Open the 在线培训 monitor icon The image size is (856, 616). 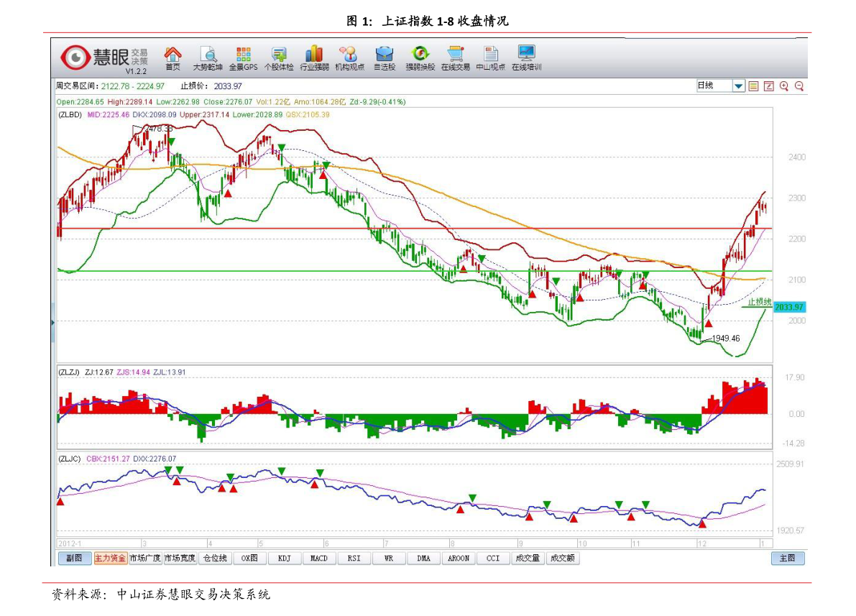[x=526, y=55]
